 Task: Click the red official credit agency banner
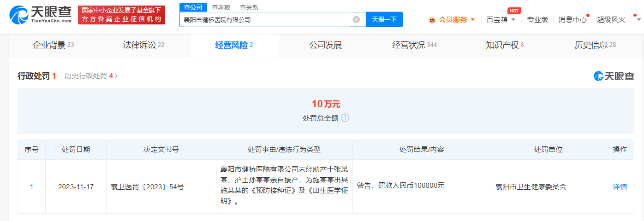[122, 15]
